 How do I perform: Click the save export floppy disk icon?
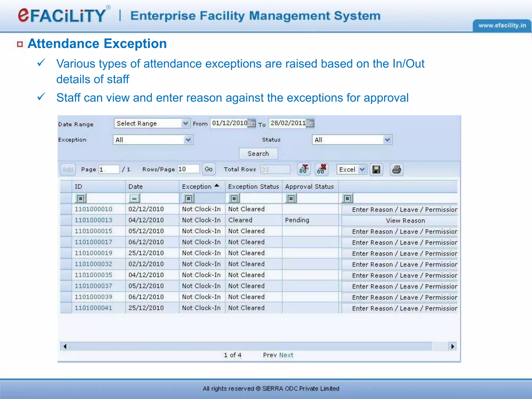tap(376, 170)
